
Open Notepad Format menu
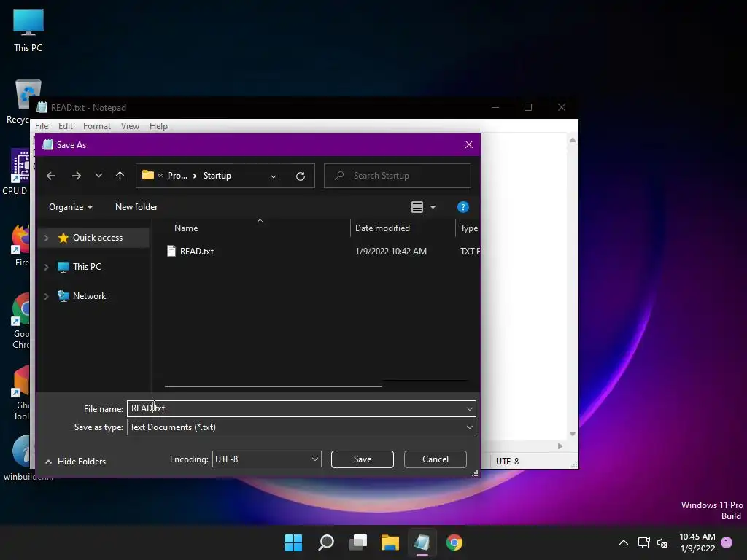click(97, 126)
